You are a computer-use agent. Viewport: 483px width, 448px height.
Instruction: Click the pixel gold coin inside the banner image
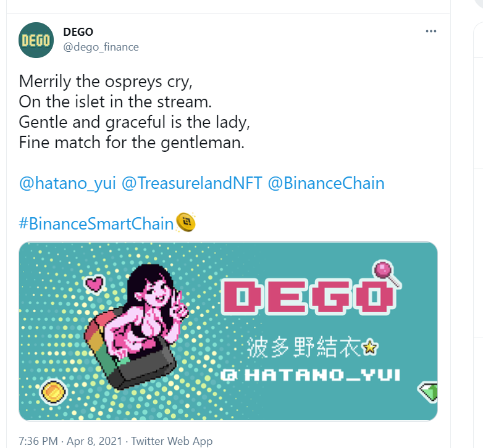coord(53,391)
